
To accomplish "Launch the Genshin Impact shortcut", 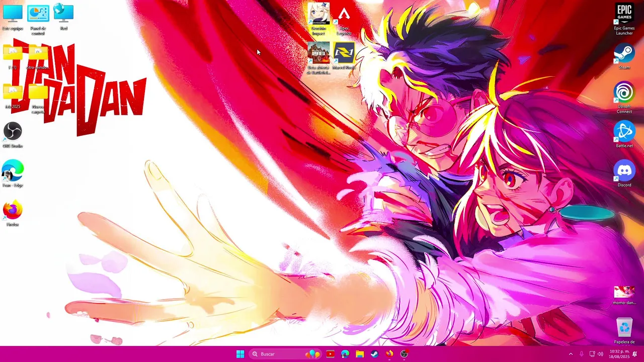I will click(318, 19).
